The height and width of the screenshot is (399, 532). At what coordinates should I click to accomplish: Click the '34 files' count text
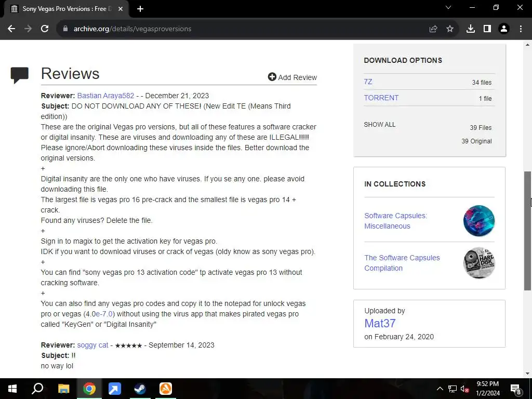[482, 83]
